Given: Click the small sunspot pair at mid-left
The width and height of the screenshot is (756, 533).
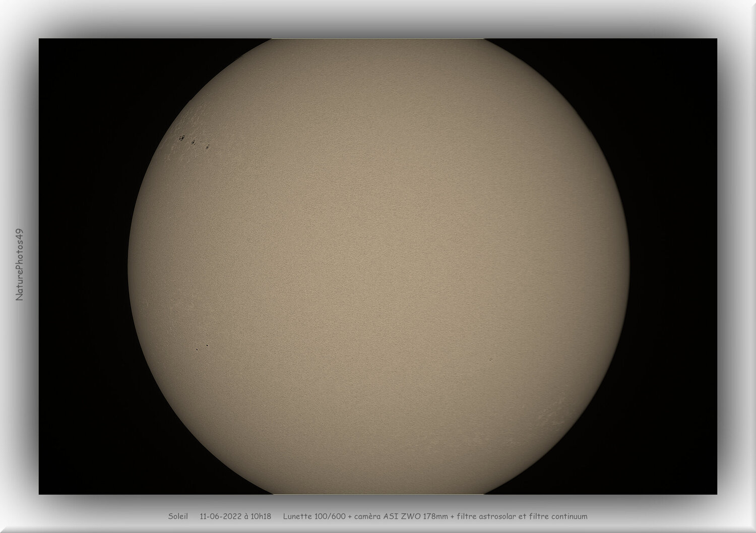Looking at the screenshot, I should point(202,347).
